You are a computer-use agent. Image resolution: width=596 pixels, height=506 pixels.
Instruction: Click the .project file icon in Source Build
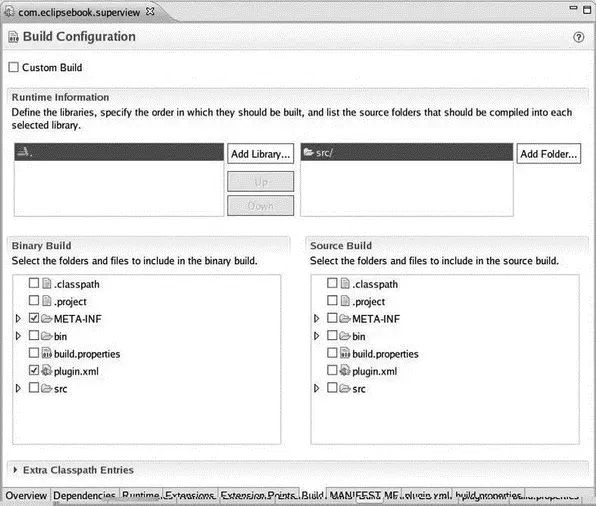point(345,301)
